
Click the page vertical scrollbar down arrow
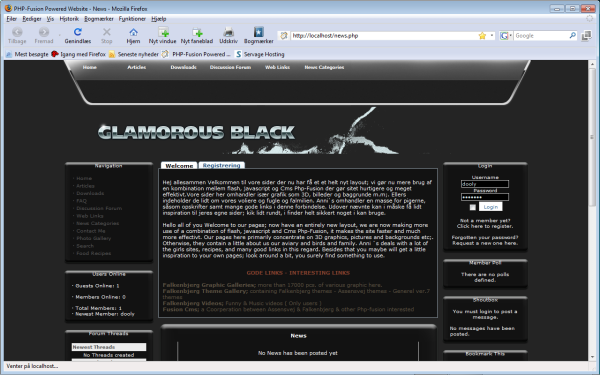click(x=592, y=357)
